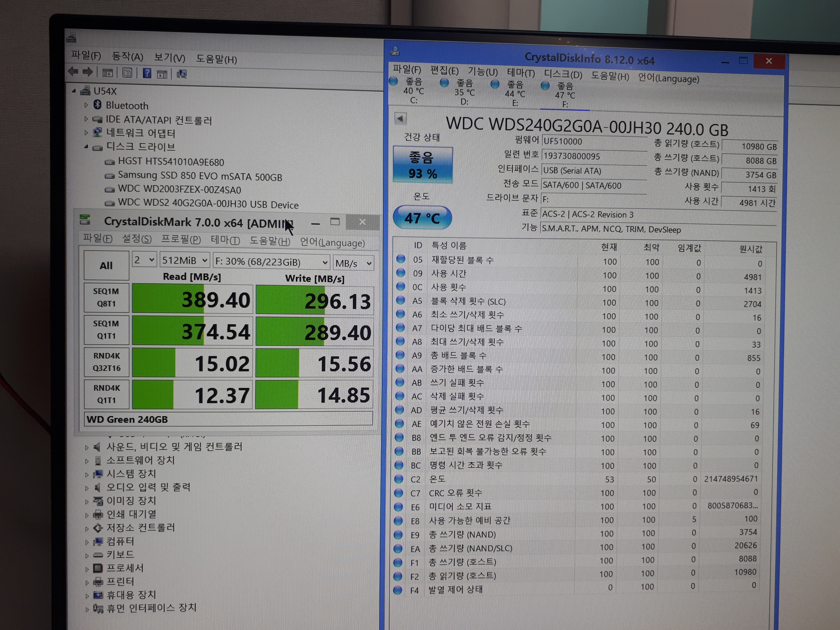Select the Bluetooth icon in device tree
Screen dimensions: 840x630
pos(97,104)
